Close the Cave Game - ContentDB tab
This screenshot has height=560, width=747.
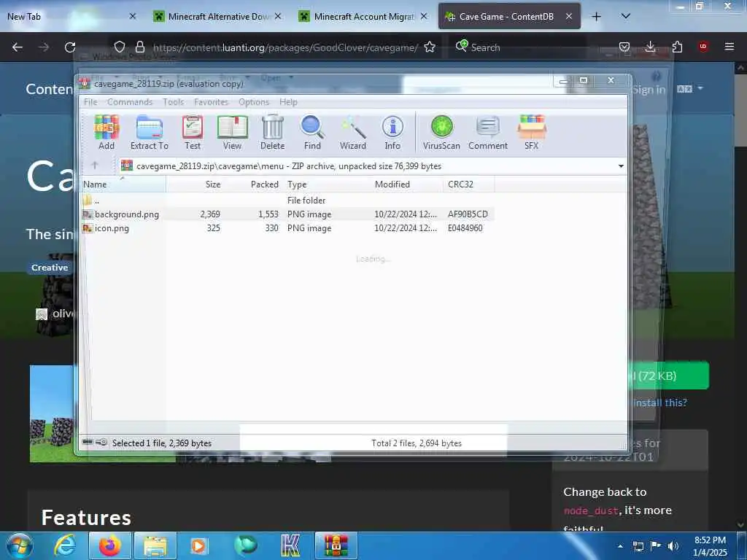[569, 16]
